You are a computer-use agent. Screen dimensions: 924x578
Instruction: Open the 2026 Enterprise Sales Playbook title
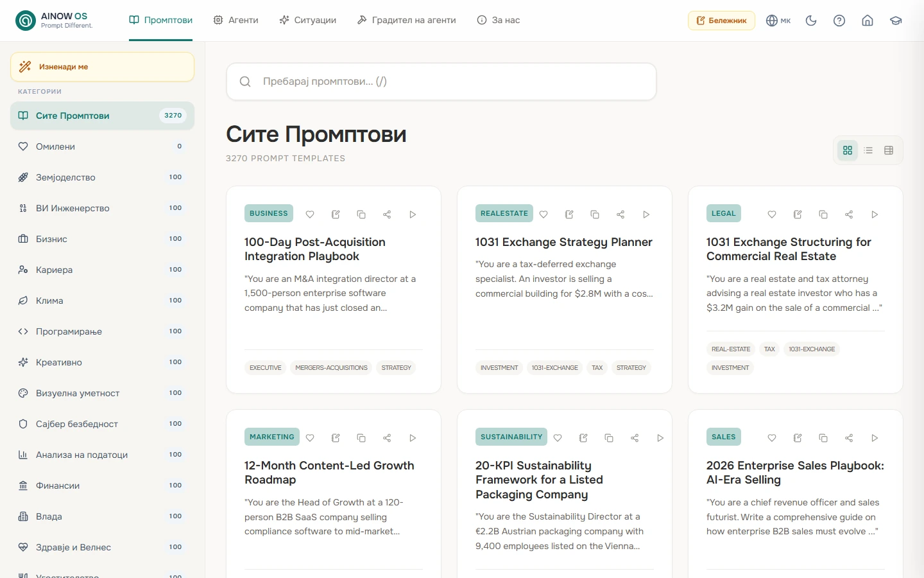click(x=795, y=473)
